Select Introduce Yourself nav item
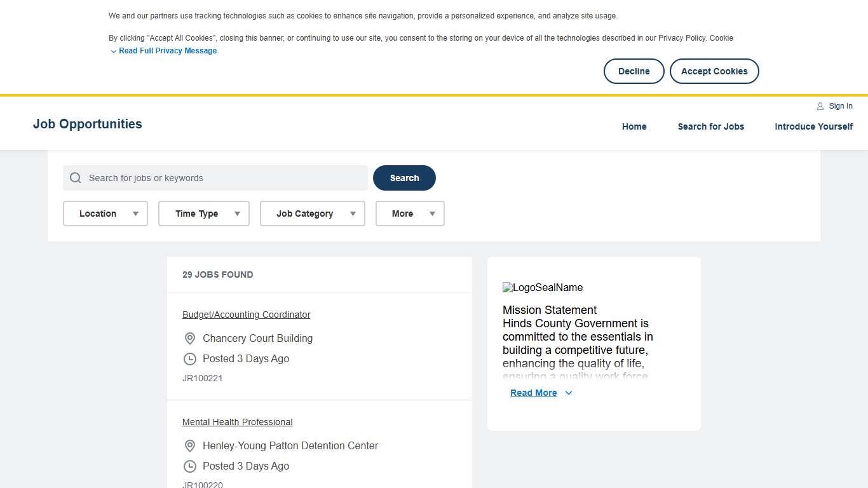This screenshot has width=868, height=488. (x=813, y=126)
